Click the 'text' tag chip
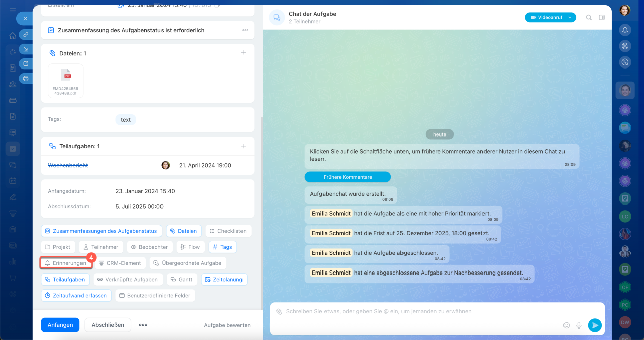The width and height of the screenshot is (644, 340). click(126, 120)
